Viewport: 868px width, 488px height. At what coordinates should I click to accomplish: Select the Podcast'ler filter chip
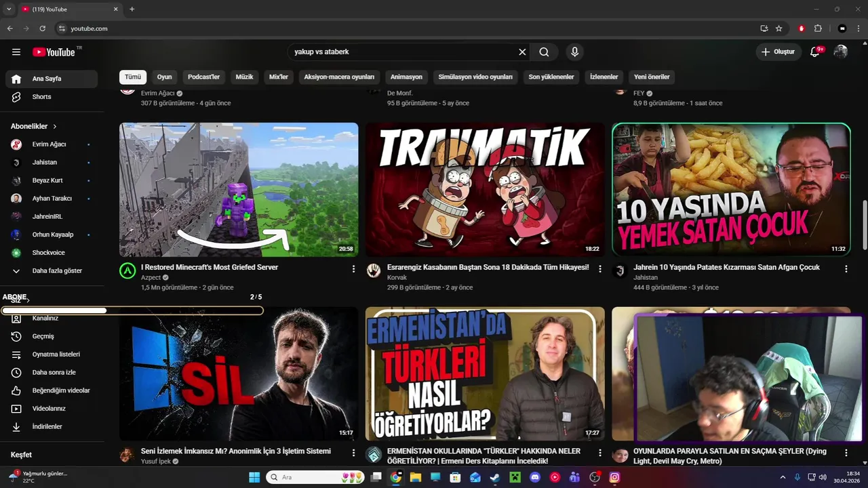pyautogui.click(x=203, y=77)
